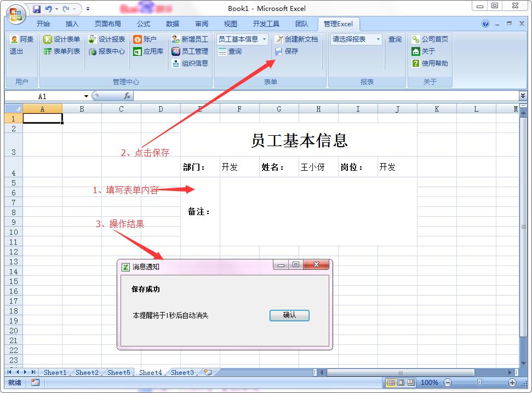Screen dimensions: 532x393
Task: Open the 数据 ribbon tab
Action: 173,24
